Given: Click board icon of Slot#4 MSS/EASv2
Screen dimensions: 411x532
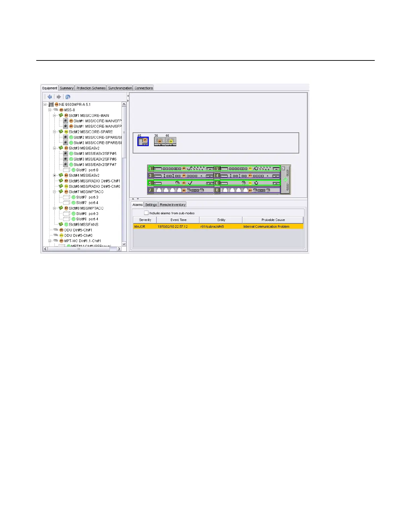Looking at the screenshot, I should 61,175.
